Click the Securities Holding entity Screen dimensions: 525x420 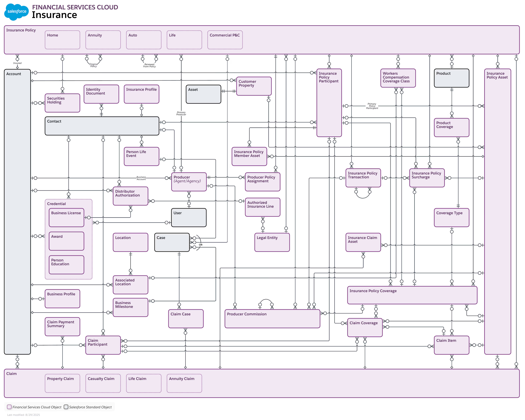point(62,103)
